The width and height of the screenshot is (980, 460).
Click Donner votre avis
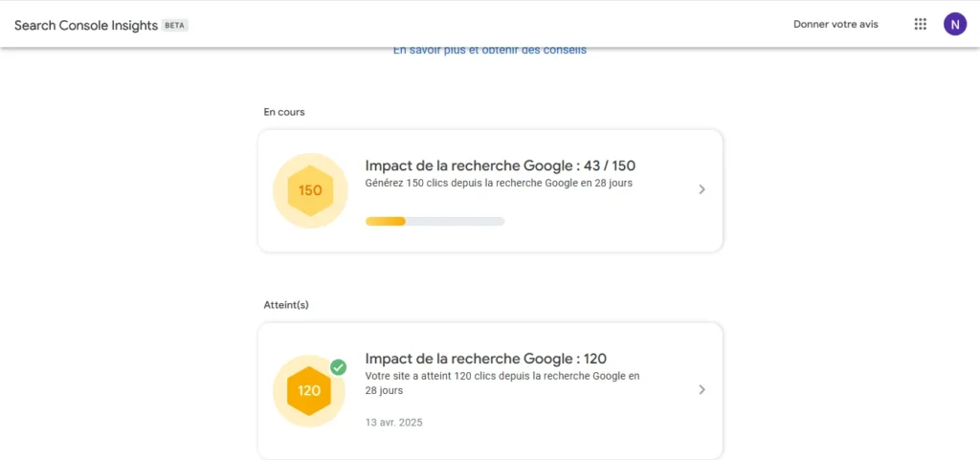point(835,24)
